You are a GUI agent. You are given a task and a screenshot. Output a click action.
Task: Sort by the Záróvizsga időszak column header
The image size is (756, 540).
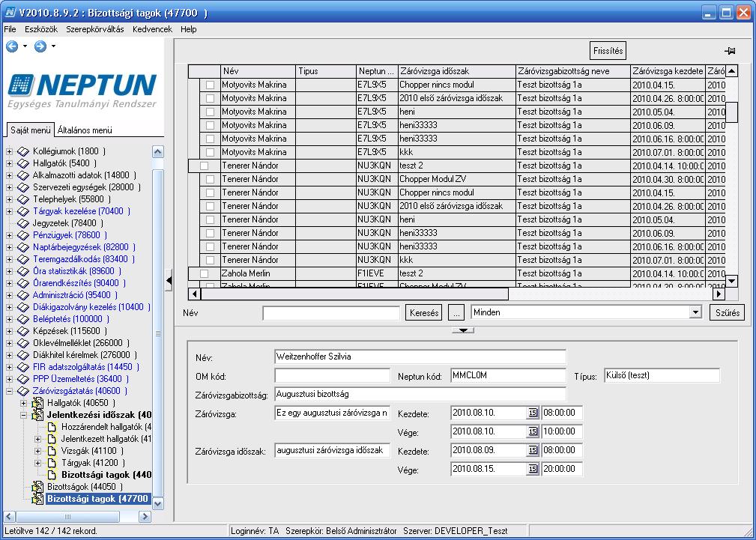click(x=456, y=71)
